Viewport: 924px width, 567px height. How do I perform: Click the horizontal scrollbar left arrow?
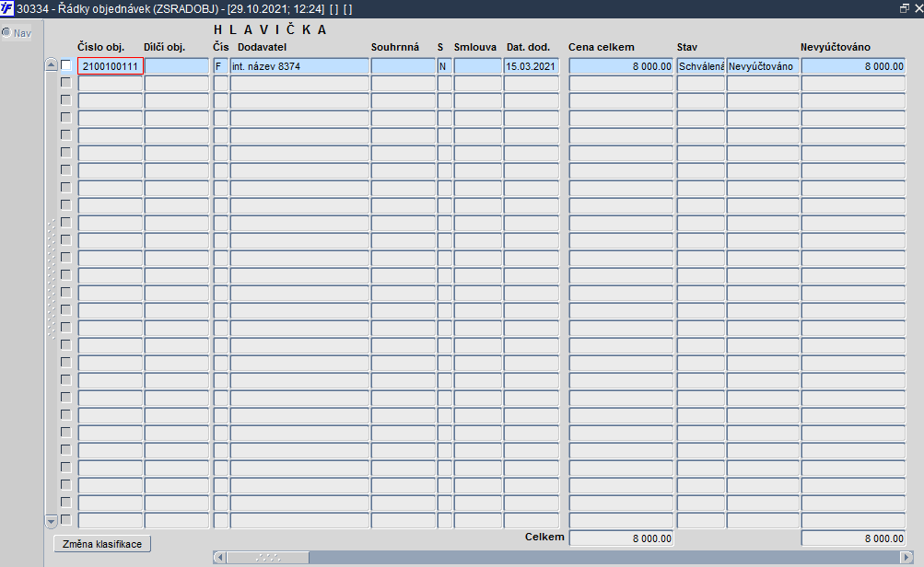click(219, 557)
